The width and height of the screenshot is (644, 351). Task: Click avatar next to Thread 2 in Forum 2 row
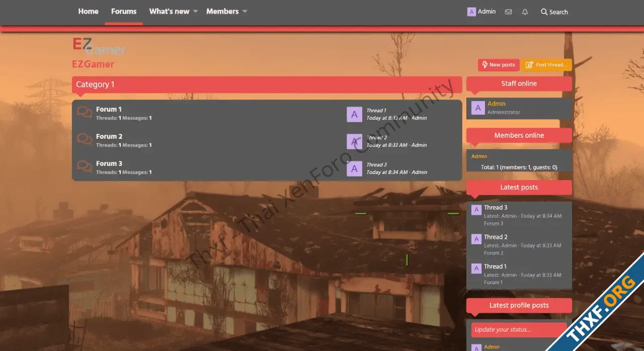pos(354,141)
